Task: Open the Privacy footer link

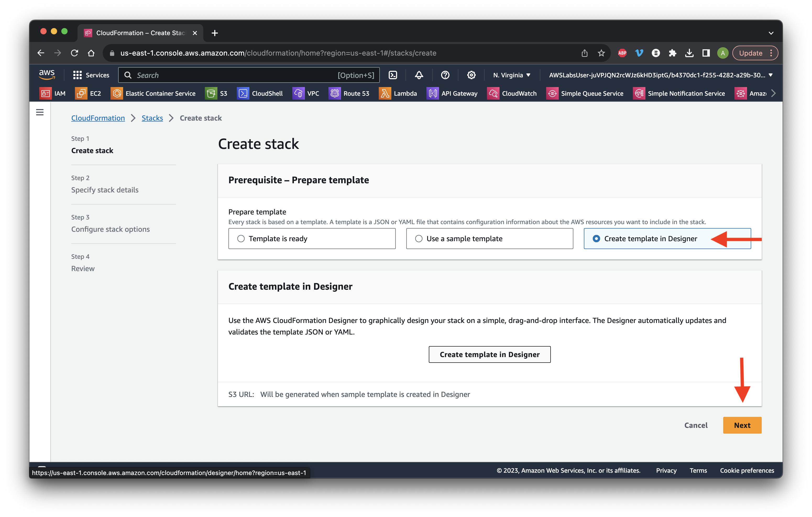Action: pyautogui.click(x=666, y=470)
